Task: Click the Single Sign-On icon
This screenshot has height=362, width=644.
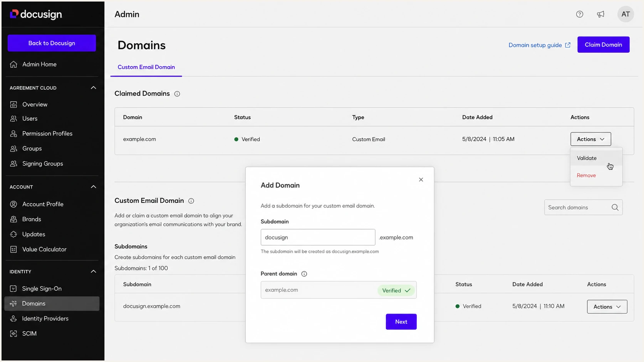Action: tap(13, 289)
